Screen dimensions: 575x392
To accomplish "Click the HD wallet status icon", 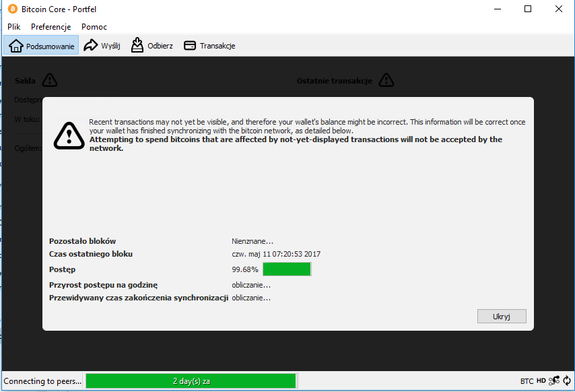I will (x=541, y=381).
